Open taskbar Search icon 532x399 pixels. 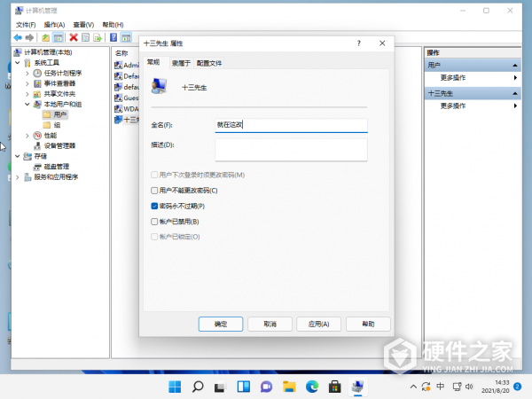[x=198, y=387]
